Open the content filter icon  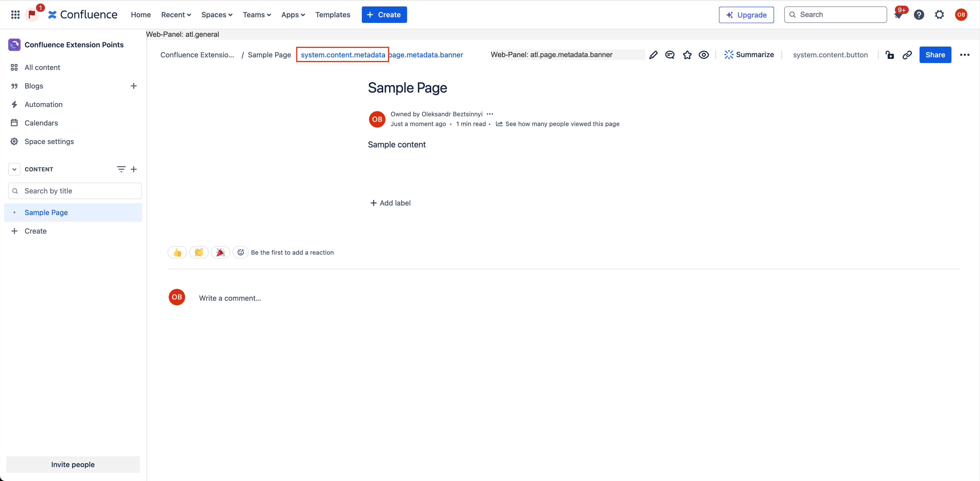tap(121, 169)
